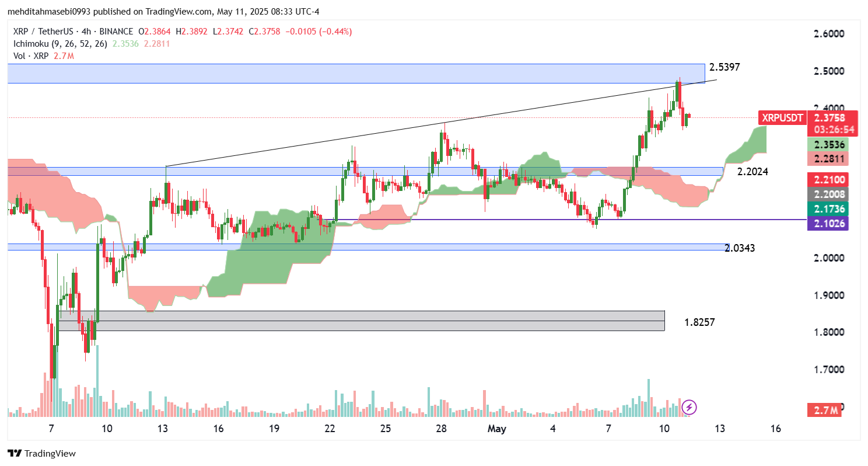The width and height of the screenshot is (868, 466).
Task: Click the close value C2.3758
Action: [263, 32]
